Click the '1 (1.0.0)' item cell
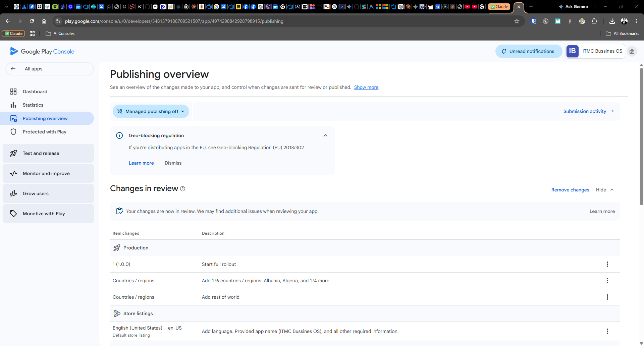The width and height of the screenshot is (644, 346). (121, 264)
